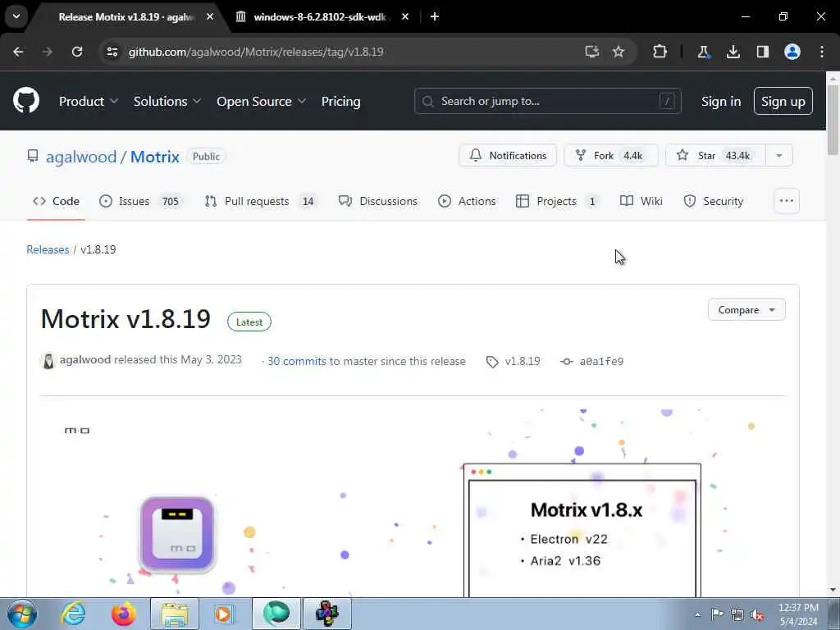Click Motrix v1.8.x release banner image
This screenshot has height=630, width=840.
pos(413,501)
